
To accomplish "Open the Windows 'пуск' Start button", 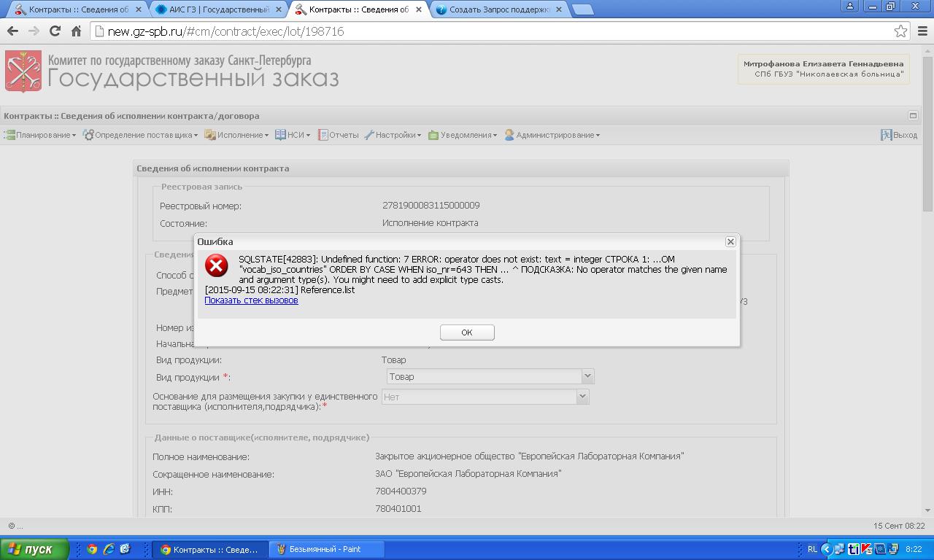I will [34, 549].
